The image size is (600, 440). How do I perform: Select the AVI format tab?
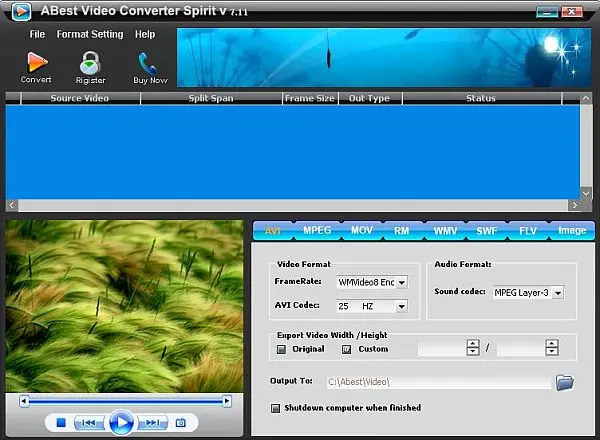273,230
